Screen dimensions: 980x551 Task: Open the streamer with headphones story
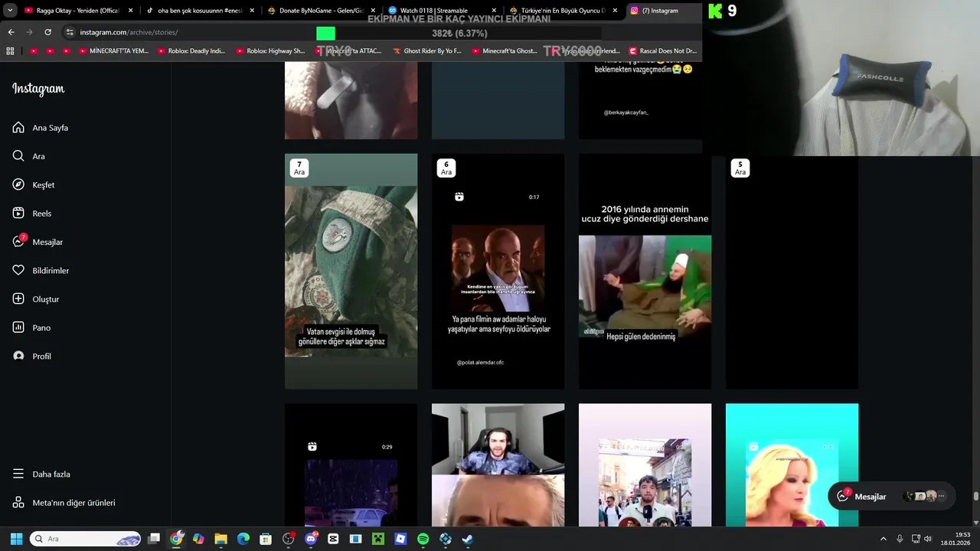point(498,465)
